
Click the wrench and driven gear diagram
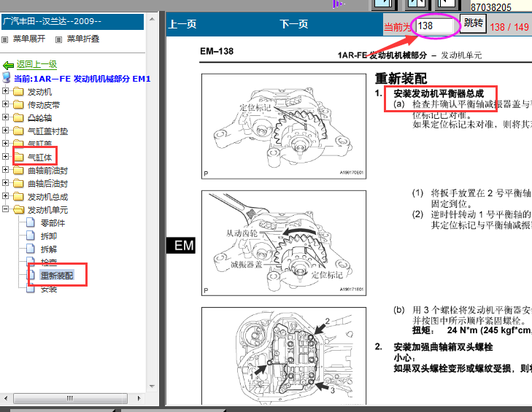pyautogui.click(x=284, y=243)
